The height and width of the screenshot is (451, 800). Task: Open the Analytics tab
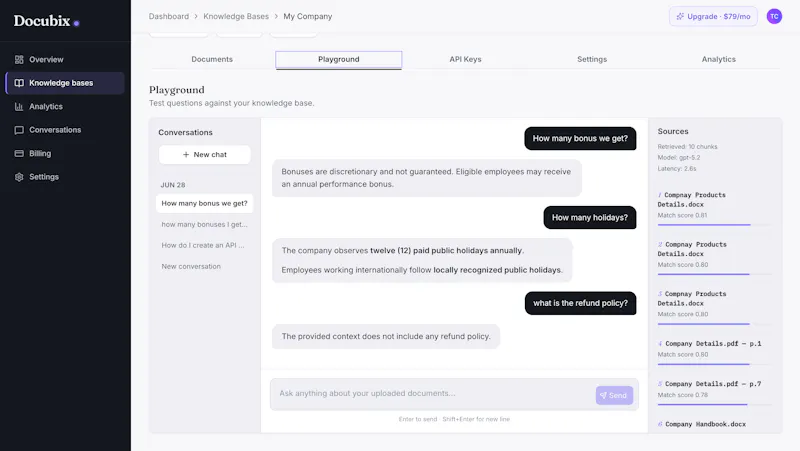click(718, 59)
